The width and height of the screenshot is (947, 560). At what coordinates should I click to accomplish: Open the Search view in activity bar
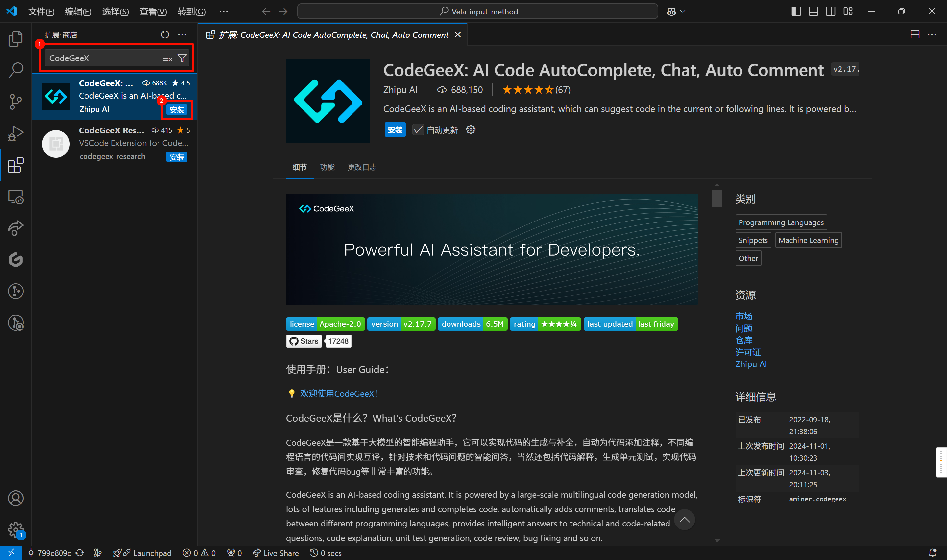15,70
